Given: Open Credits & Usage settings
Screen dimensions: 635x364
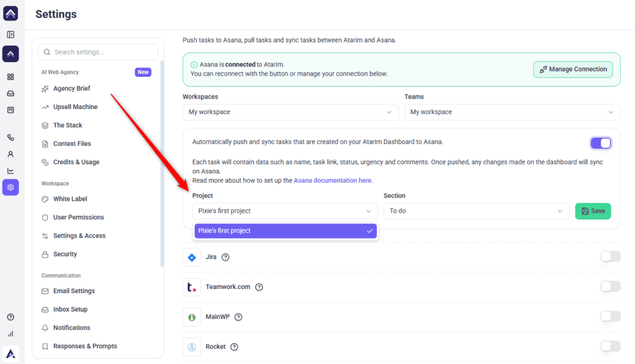Looking at the screenshot, I should click(76, 162).
